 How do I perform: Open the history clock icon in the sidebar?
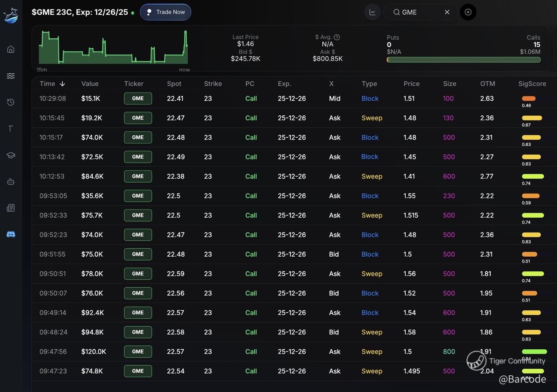tap(11, 102)
